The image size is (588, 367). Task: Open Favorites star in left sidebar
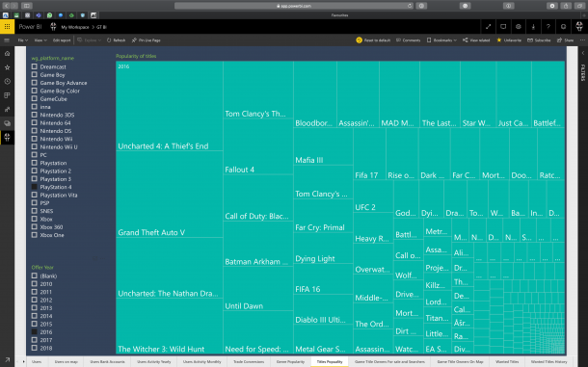pyautogui.click(x=7, y=67)
